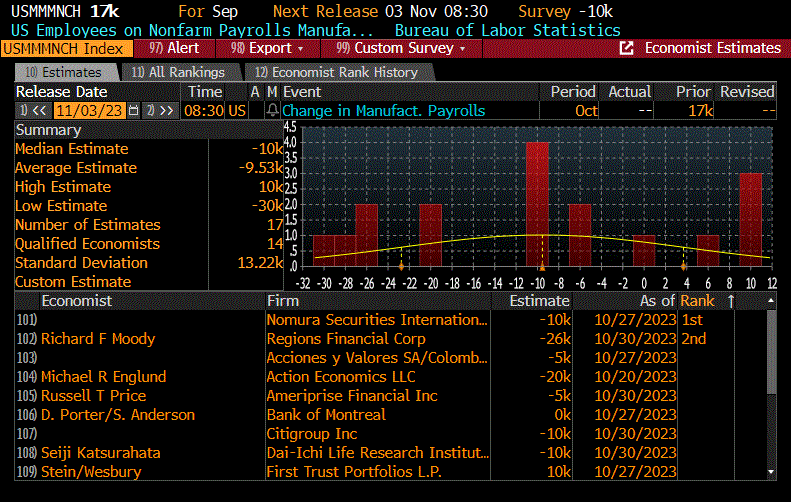This screenshot has width=791, height=502.
Task: Click Dai-Ichi Life Research Institute firm
Action: point(378,453)
